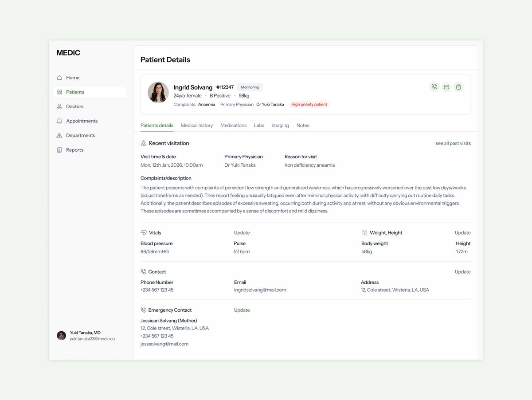
Task: Click the Recent visitation location pin icon
Action: pos(143,143)
